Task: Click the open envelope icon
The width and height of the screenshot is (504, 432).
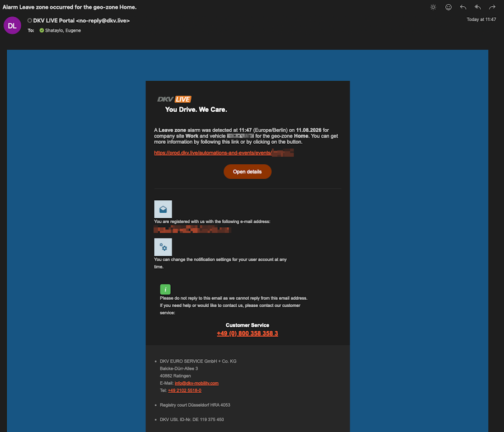Action: tap(163, 209)
